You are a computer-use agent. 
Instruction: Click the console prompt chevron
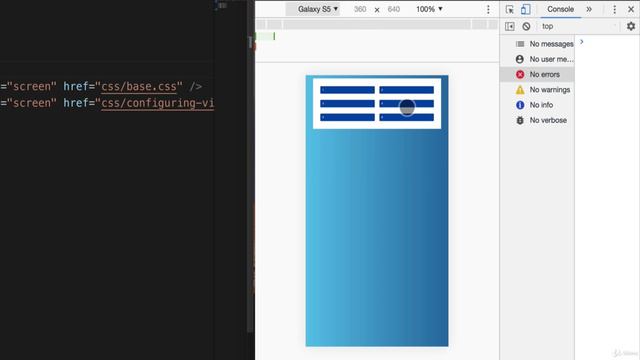(582, 42)
